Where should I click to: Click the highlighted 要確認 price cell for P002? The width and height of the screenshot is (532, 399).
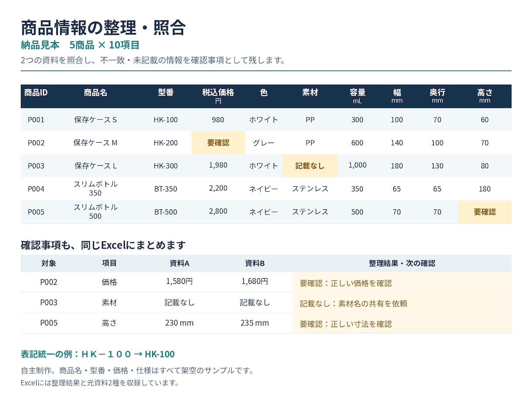click(x=218, y=143)
